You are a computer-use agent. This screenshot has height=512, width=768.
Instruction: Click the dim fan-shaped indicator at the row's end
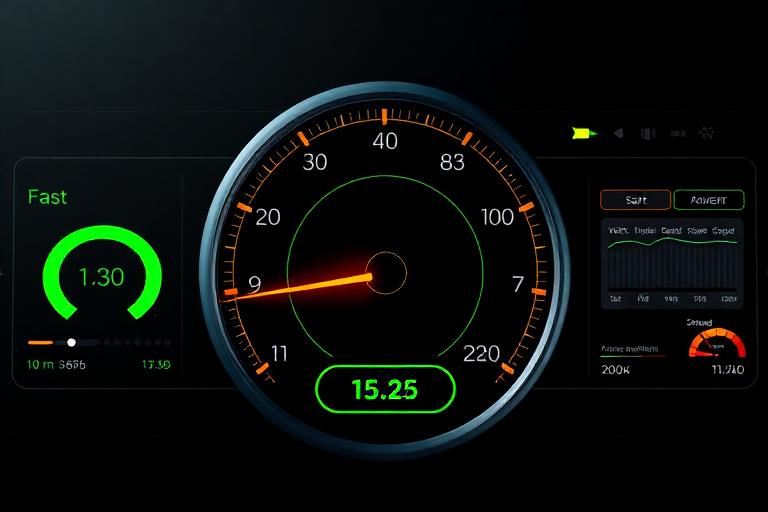point(706,133)
